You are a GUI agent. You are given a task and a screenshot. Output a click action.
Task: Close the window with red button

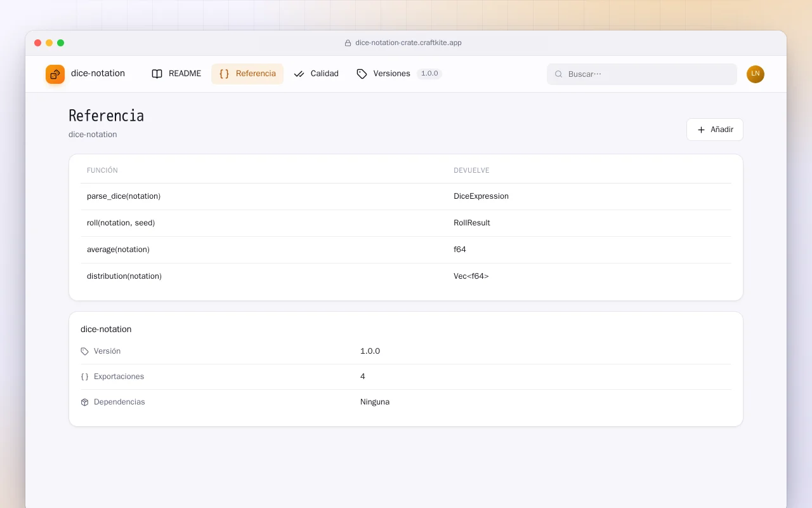click(x=38, y=43)
